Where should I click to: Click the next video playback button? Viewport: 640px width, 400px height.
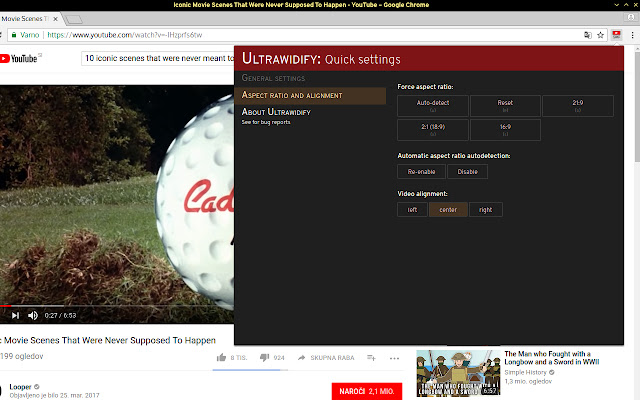click(x=15, y=316)
